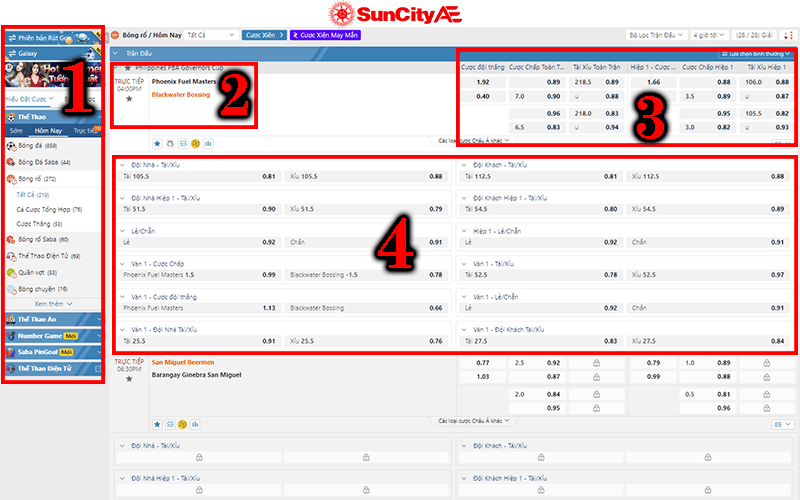Click the Thể Thao Ảo section icon
Image resolution: width=800 pixels, height=500 pixels.
(11, 319)
